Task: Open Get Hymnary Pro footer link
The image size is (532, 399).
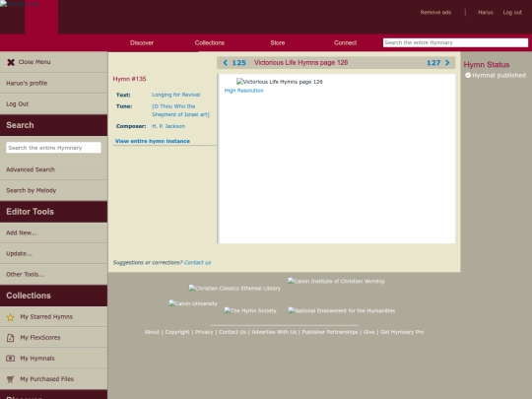Action: click(x=402, y=332)
